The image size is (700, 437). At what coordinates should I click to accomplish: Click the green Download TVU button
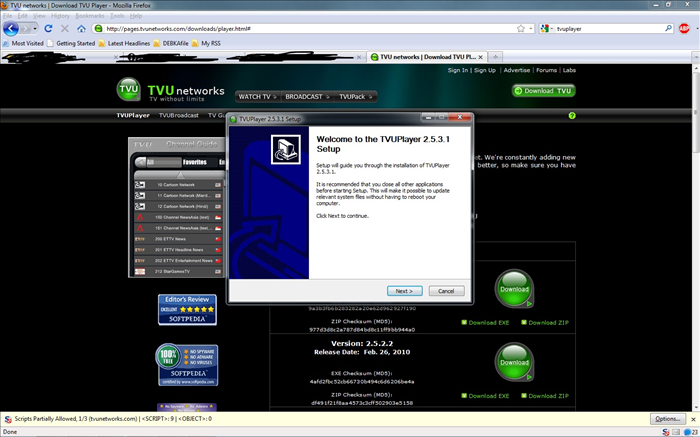(543, 91)
